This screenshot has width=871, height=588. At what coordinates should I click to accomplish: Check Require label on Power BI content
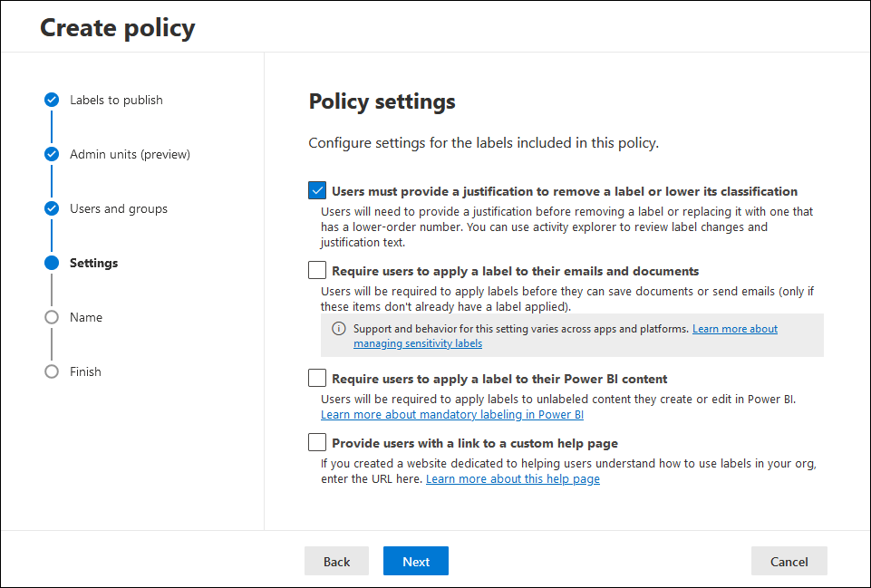tap(317, 378)
